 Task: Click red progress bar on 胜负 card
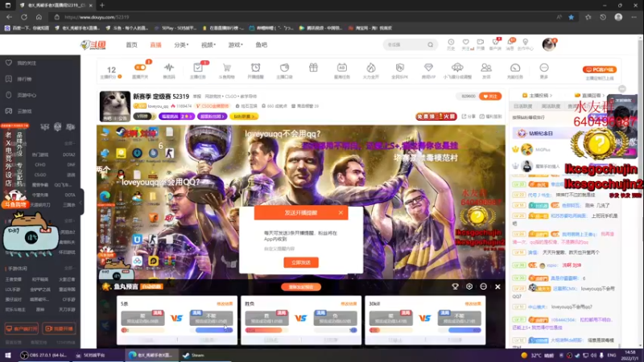(x=264, y=330)
